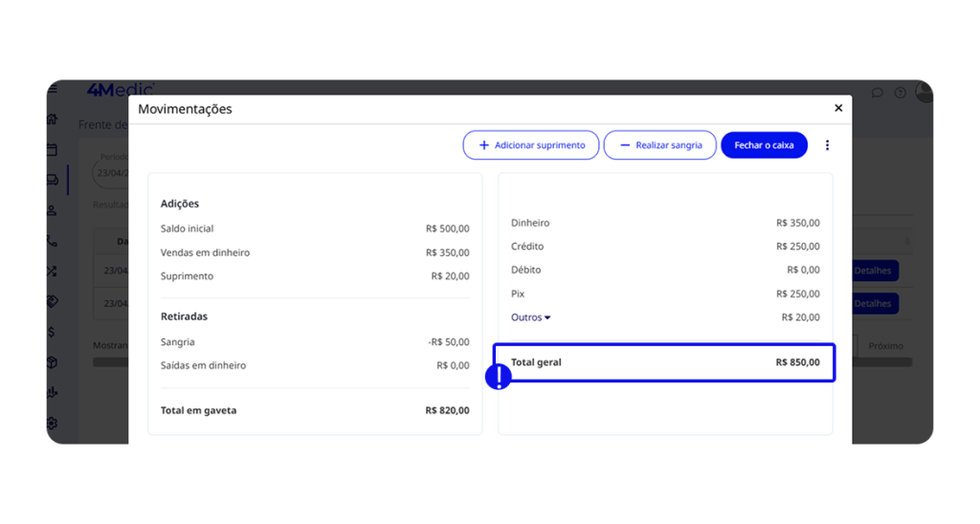The width and height of the screenshot is (980, 524).
Task: Click the tag icon in the sidebar
Action: tap(52, 301)
